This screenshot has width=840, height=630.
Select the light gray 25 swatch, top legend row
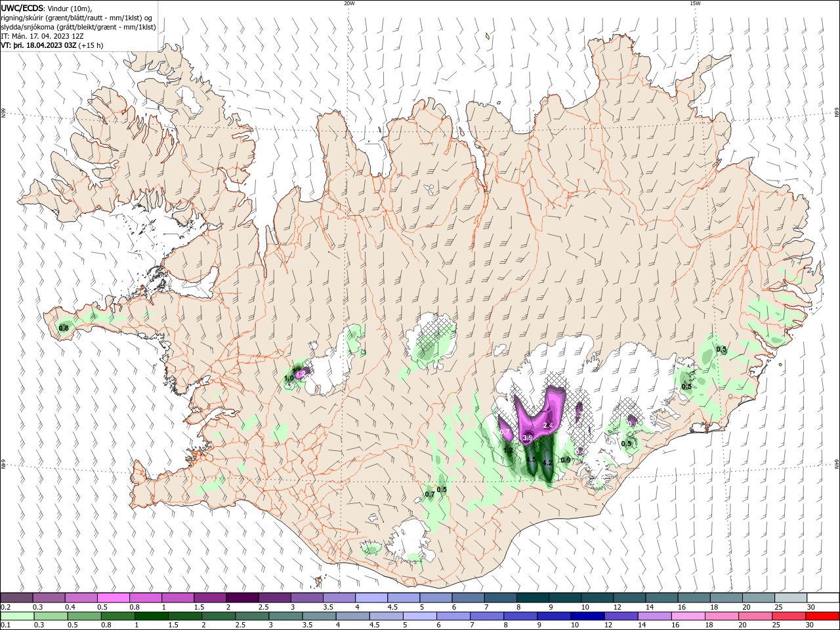(791, 598)
